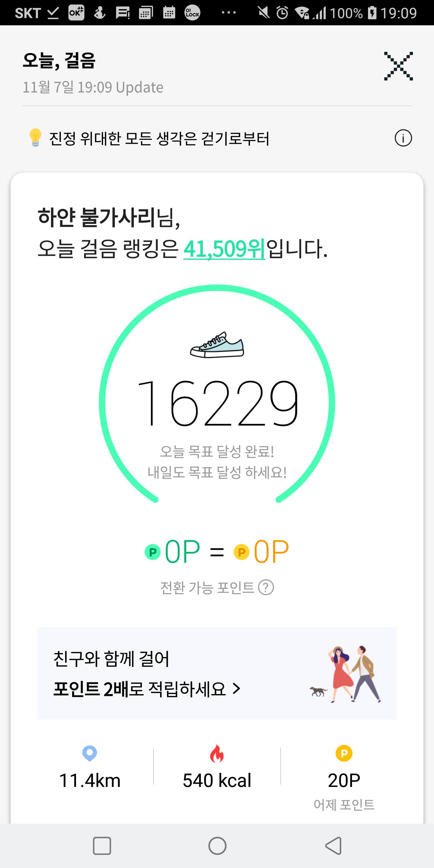434x868 pixels.
Task: Open 포인트 2배로 적립하세요 banner
Action: tap(147, 689)
